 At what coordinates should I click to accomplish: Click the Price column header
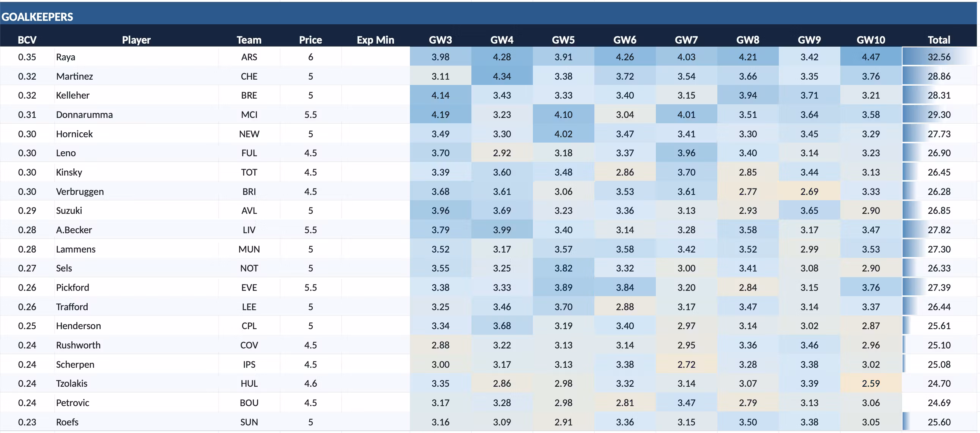(310, 39)
